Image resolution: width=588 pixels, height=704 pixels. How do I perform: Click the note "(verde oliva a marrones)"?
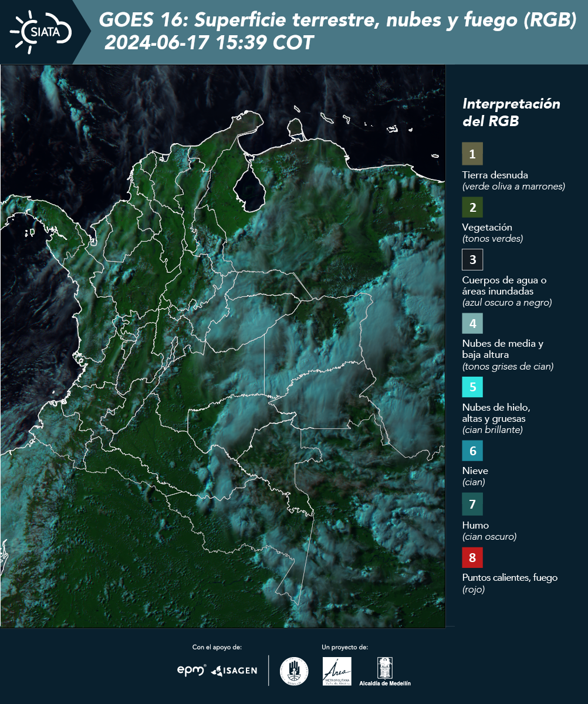click(x=513, y=187)
